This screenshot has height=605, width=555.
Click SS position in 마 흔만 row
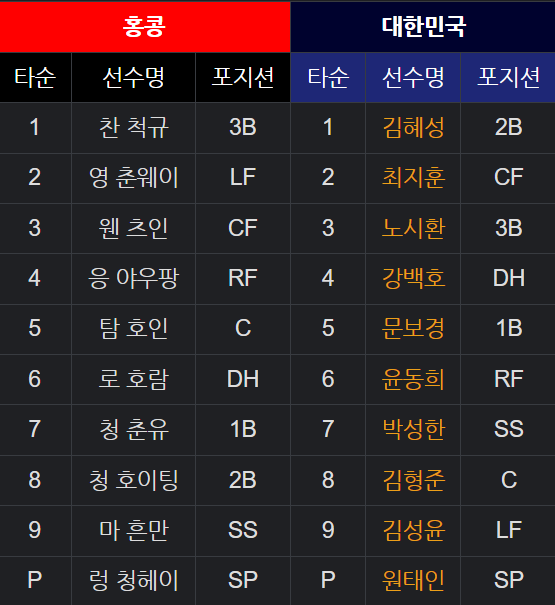tap(243, 530)
